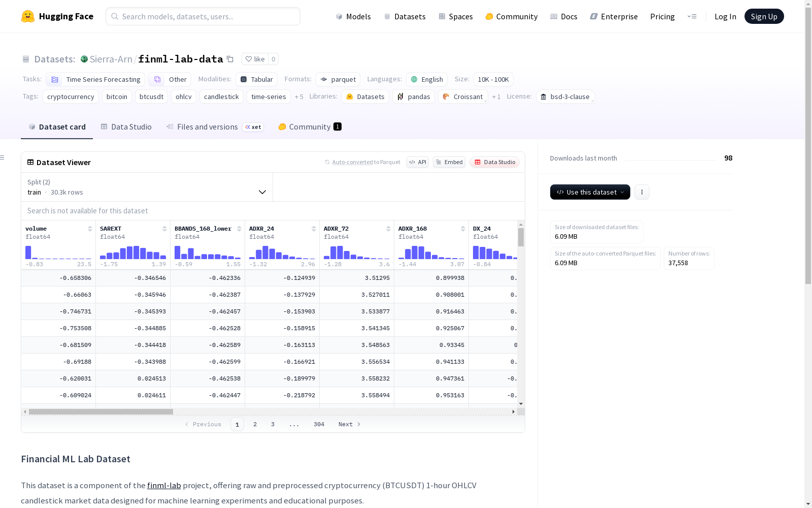The width and height of the screenshot is (812, 508).
Task: Select the parquet format tag
Action: pyautogui.click(x=338, y=79)
